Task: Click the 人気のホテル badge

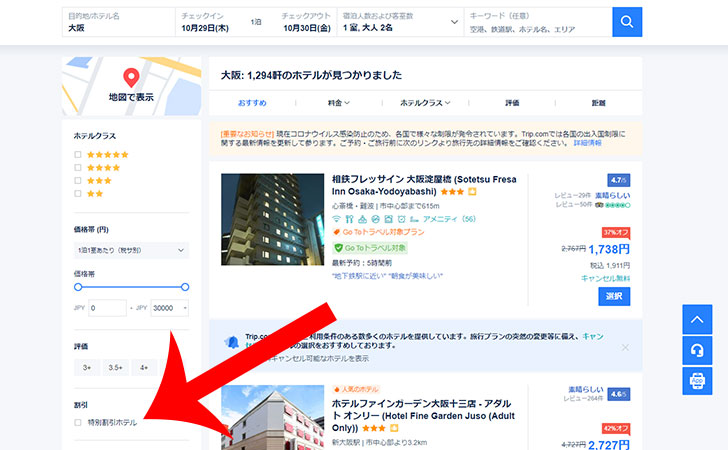Action: click(x=356, y=389)
